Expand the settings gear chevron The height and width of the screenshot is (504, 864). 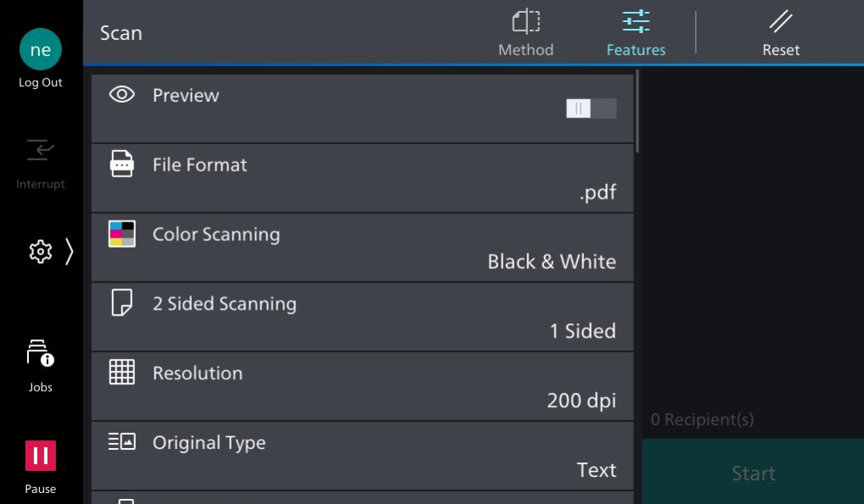click(x=69, y=252)
